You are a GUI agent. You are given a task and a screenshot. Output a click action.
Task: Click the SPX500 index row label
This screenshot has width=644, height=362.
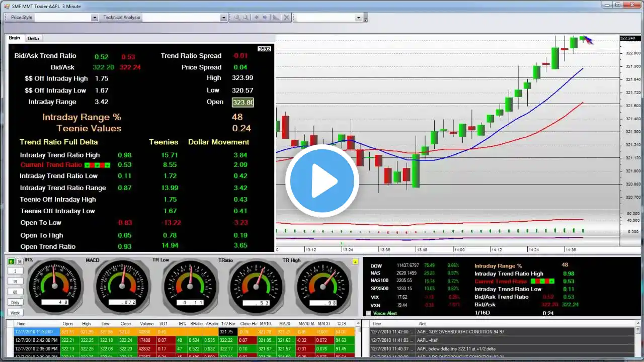tap(380, 289)
